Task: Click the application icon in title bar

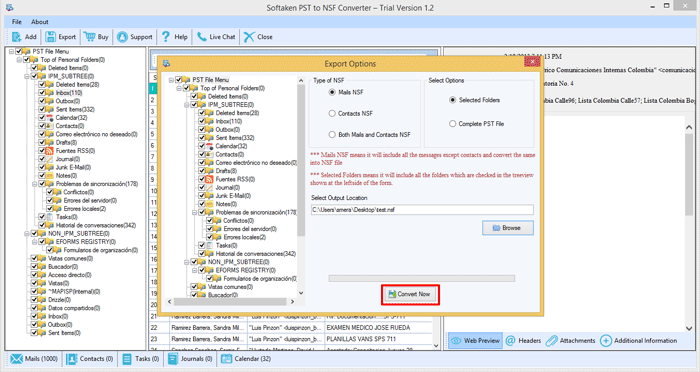Action: point(9,8)
